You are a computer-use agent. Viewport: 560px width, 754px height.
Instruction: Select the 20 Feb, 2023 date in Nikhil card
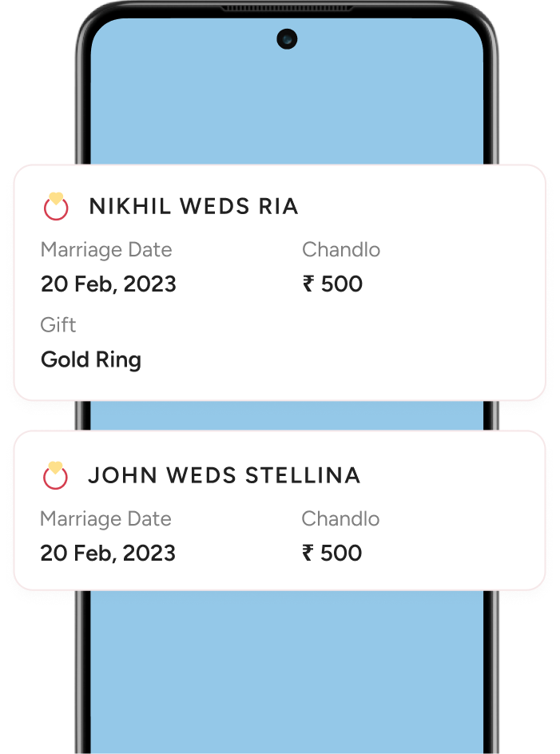click(109, 284)
